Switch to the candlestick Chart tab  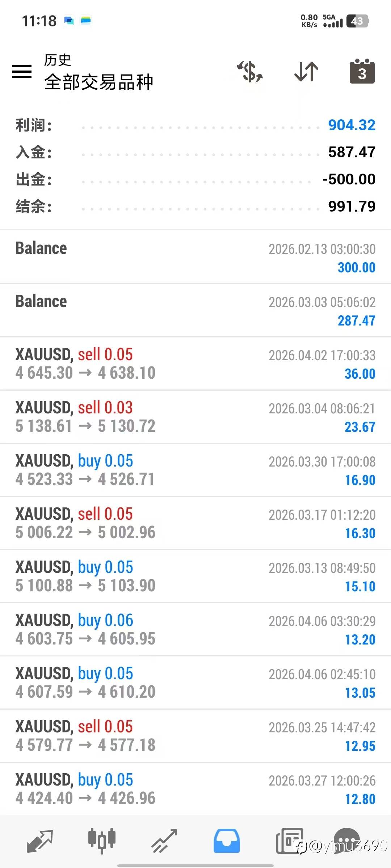pyautogui.click(x=102, y=841)
